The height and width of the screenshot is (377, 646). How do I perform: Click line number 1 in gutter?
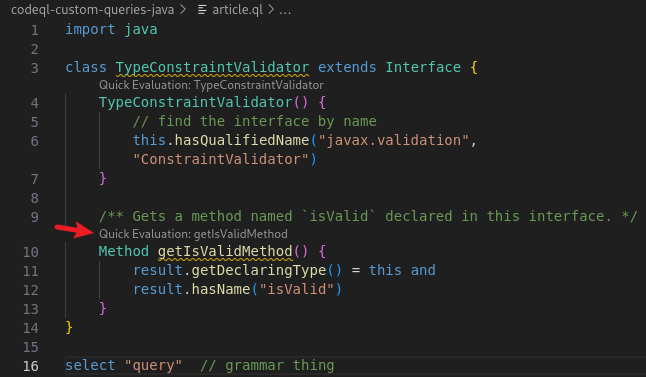[35, 30]
